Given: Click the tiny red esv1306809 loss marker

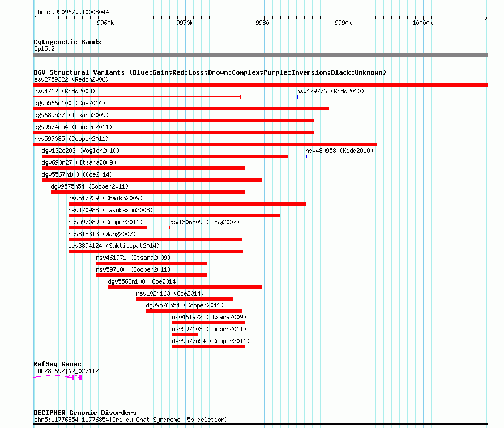Looking at the screenshot, I should [169, 228].
